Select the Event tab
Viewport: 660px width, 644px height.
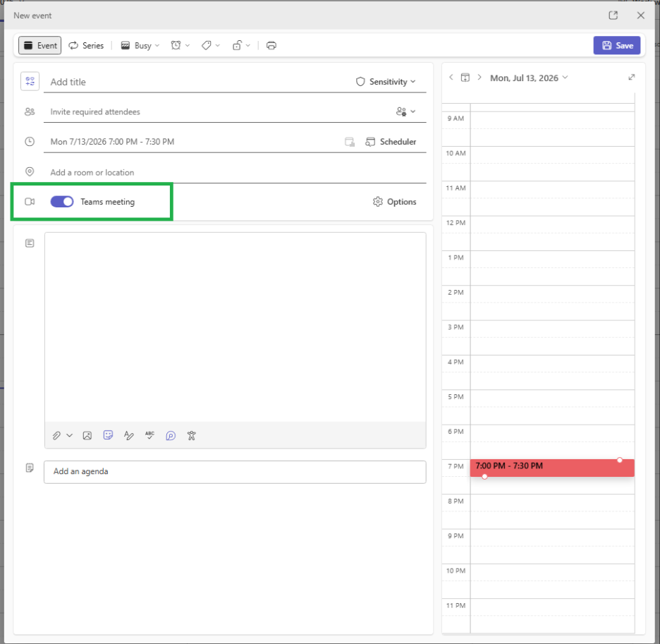40,45
